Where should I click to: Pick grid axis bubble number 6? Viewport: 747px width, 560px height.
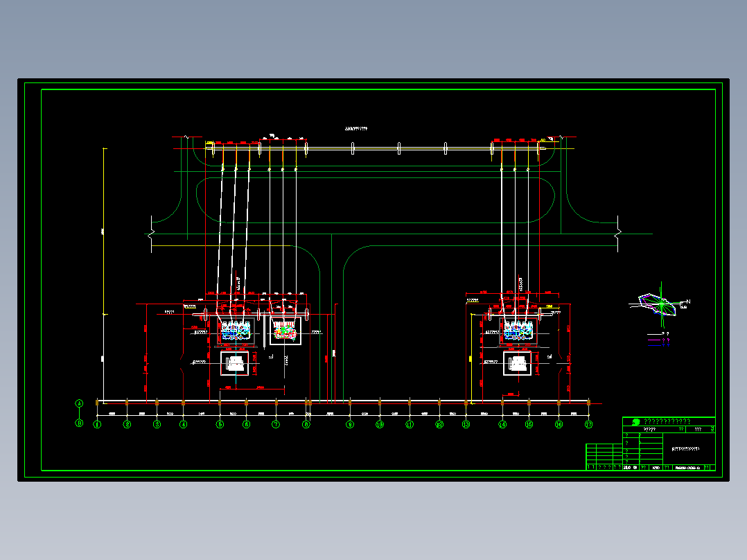246,424
